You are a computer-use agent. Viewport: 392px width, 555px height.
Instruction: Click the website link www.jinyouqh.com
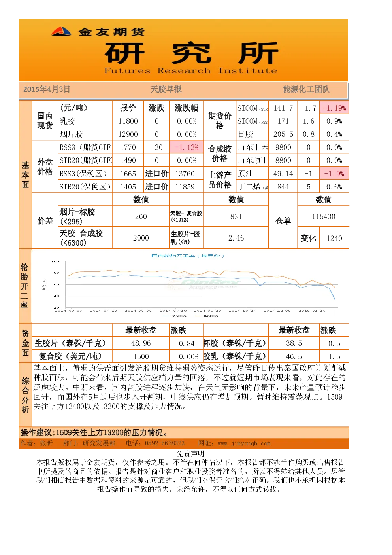click(x=244, y=443)
